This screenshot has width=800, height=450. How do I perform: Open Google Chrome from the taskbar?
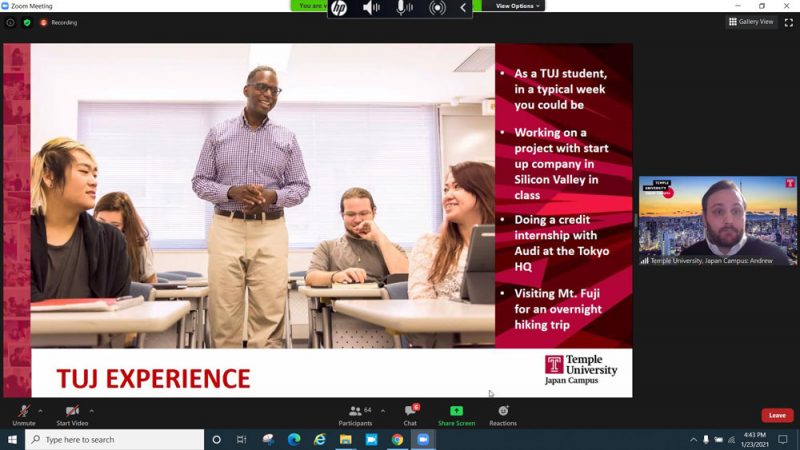click(397, 439)
